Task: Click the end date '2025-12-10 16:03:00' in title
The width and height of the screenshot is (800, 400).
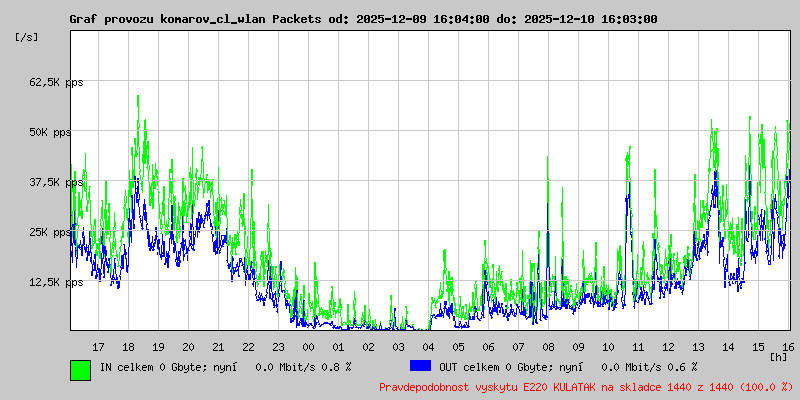Action: (x=591, y=19)
